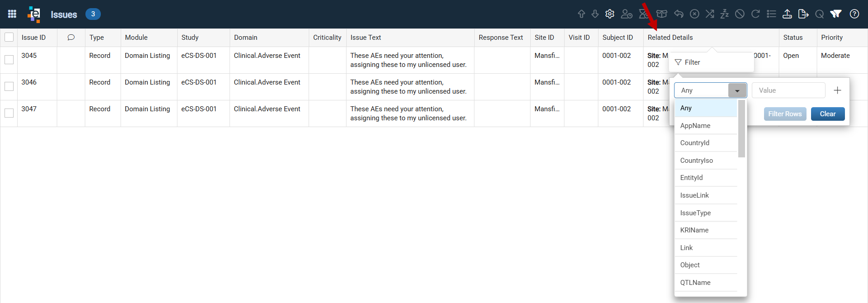868x303 pixels.
Task: Add filter condition with the plus icon
Action: [x=837, y=90]
